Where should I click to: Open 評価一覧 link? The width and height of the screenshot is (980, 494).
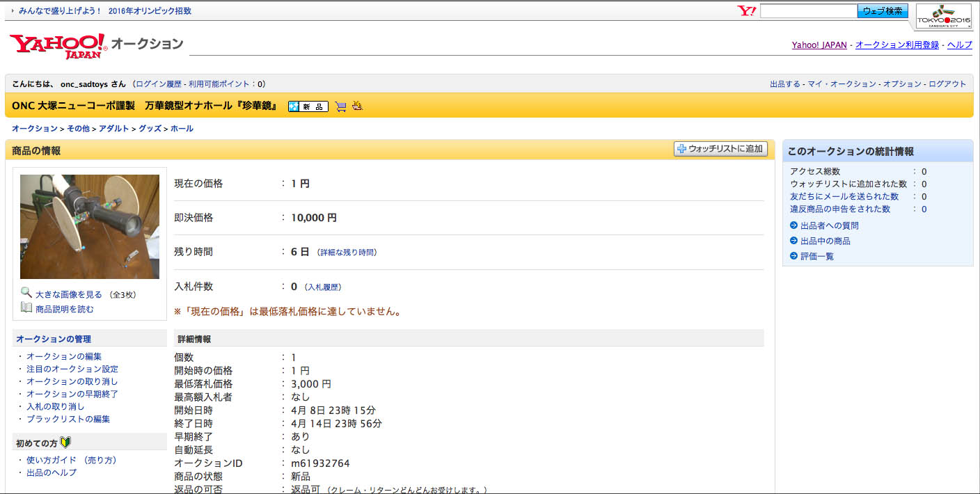click(817, 256)
